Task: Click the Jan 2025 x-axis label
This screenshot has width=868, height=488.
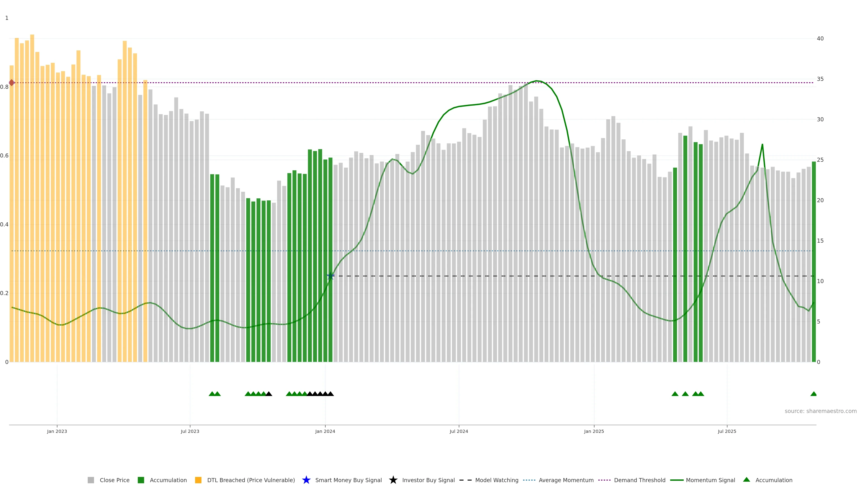Action: pos(594,431)
